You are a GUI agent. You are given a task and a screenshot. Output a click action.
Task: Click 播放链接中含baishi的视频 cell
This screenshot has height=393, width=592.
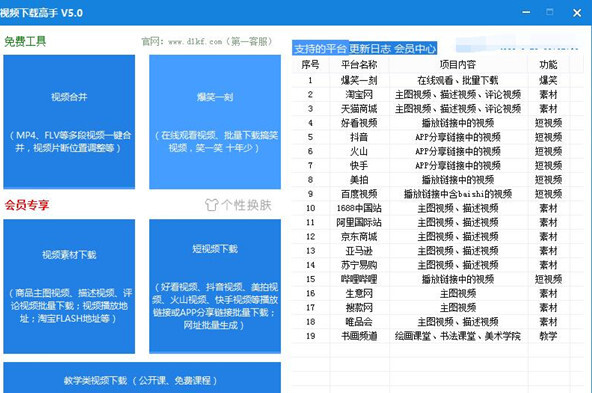tap(458, 194)
